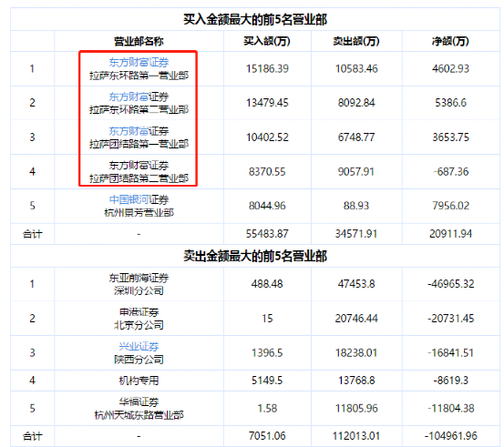The width and height of the screenshot is (504, 447).
Task: Click the 营业部名称 column header
Action: click(x=139, y=41)
